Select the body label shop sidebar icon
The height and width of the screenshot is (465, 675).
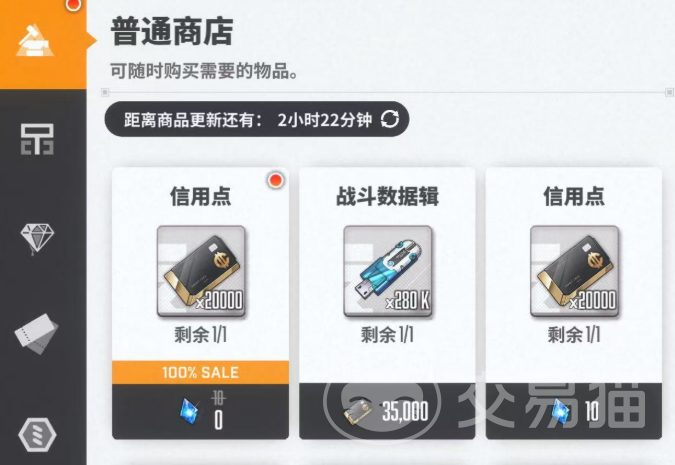pos(37,140)
